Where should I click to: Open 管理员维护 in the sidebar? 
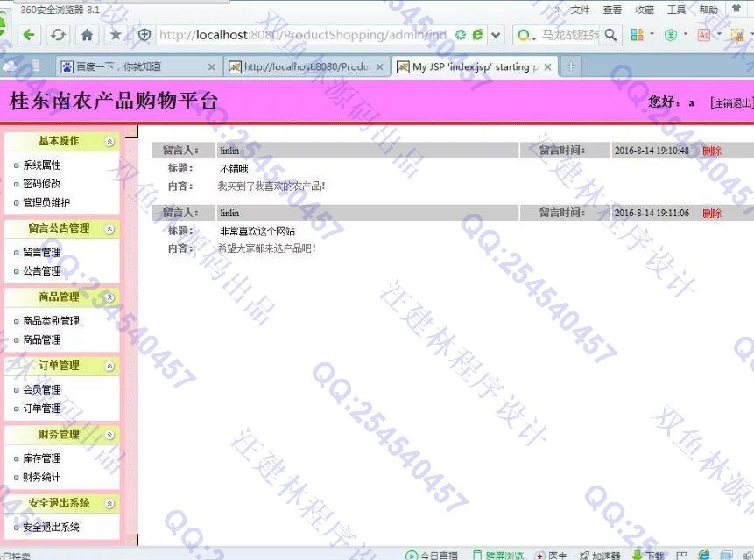[46, 202]
